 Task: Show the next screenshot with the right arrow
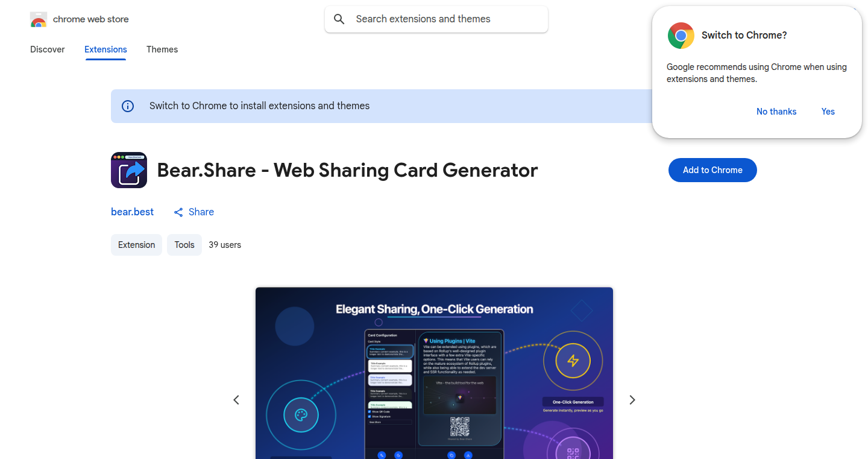[x=632, y=400]
